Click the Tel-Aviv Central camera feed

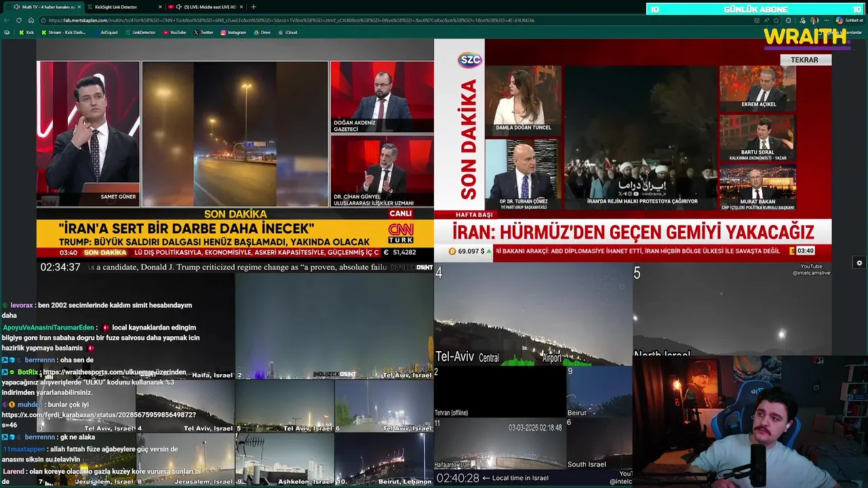pyautogui.click(x=533, y=315)
